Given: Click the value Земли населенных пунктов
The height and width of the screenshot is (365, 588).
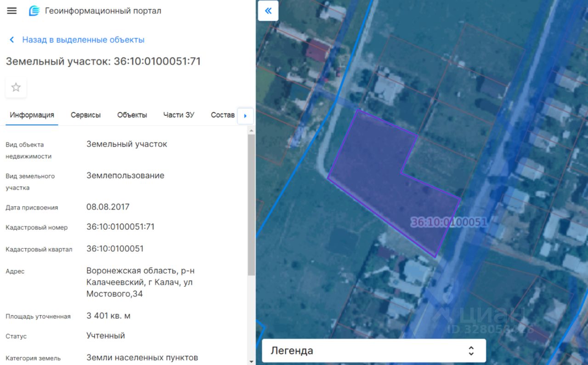Looking at the screenshot, I should [x=142, y=357].
